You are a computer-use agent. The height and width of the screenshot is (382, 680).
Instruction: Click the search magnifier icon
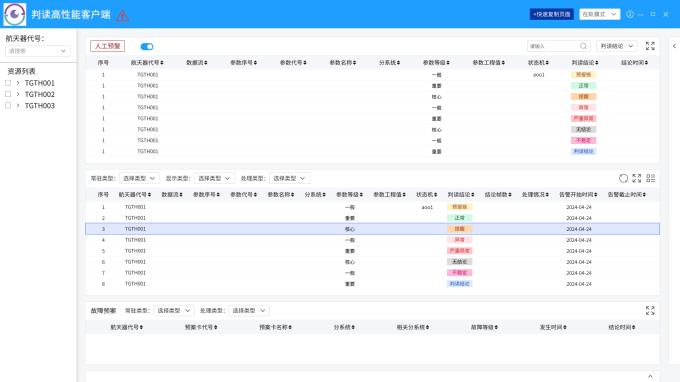[x=583, y=46]
